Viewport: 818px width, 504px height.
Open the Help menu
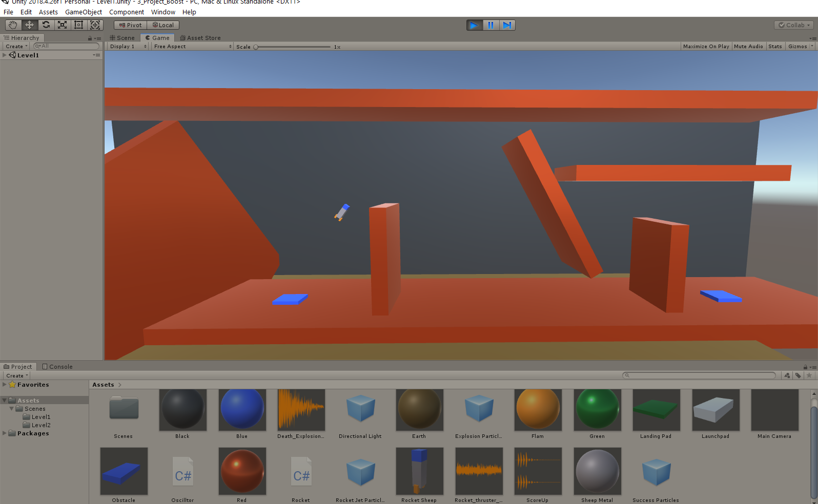point(189,12)
